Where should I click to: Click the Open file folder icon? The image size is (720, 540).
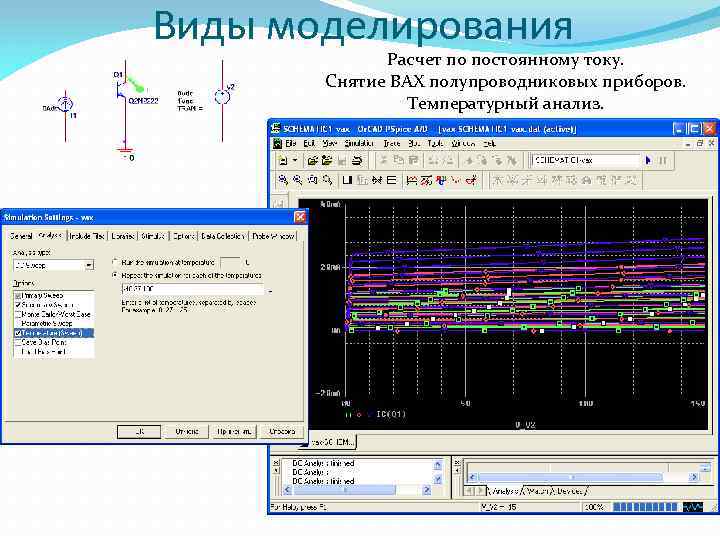coord(313,161)
